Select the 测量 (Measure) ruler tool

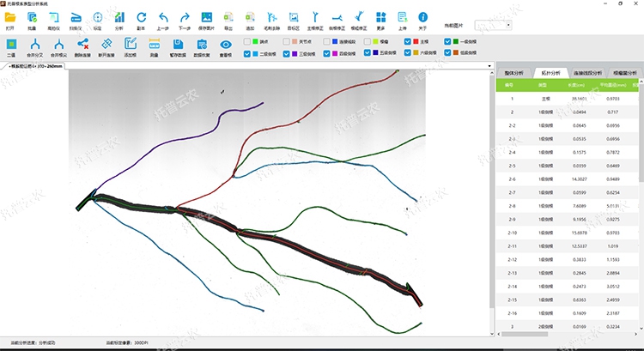[x=154, y=46]
